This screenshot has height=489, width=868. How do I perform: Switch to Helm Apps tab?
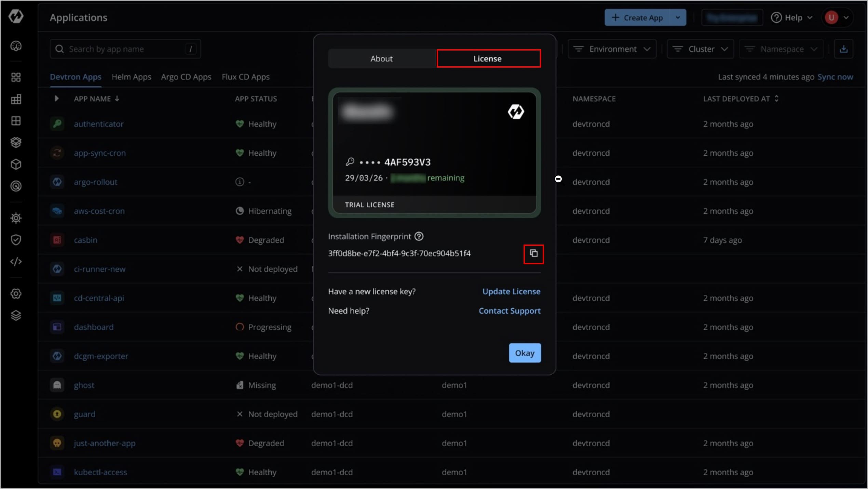131,77
